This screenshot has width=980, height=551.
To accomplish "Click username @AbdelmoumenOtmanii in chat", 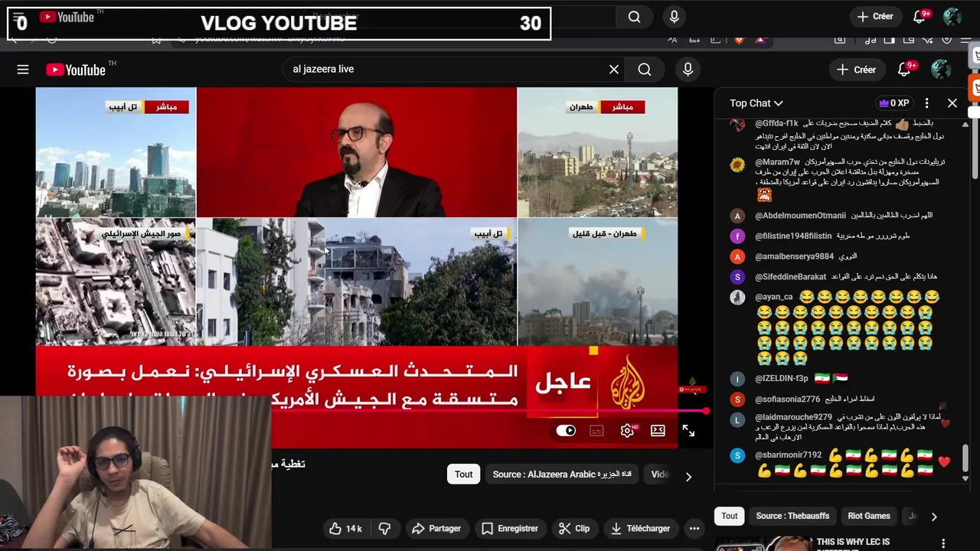I will (x=800, y=216).
